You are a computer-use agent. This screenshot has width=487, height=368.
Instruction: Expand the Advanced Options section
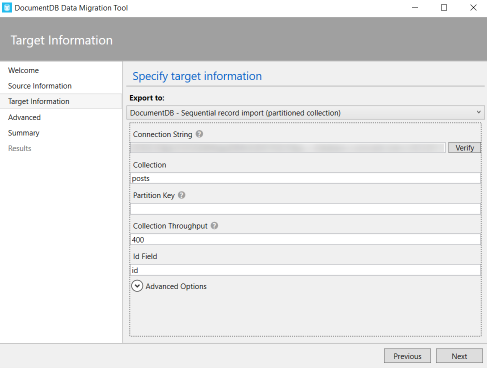137,286
